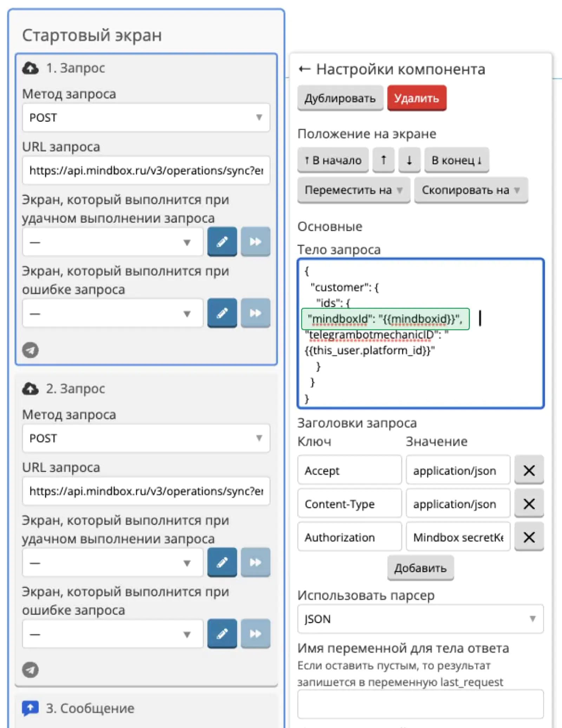
Task: Move component down with the down arrow button
Action: click(x=409, y=160)
